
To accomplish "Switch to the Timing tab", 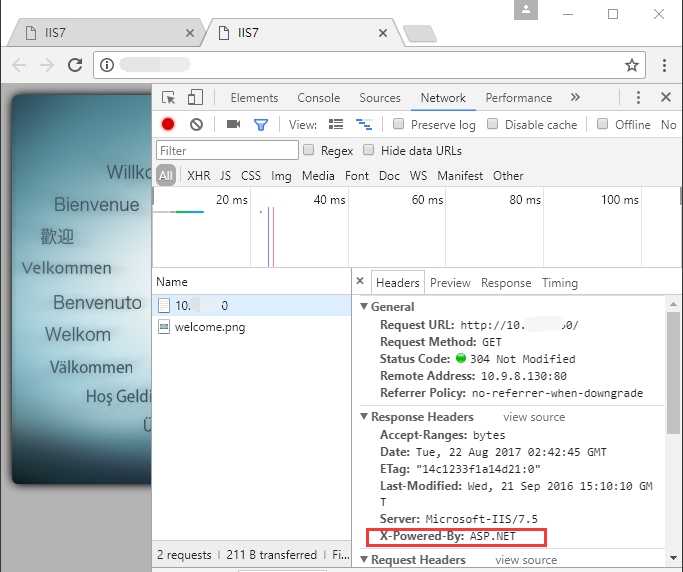I will pos(560,283).
